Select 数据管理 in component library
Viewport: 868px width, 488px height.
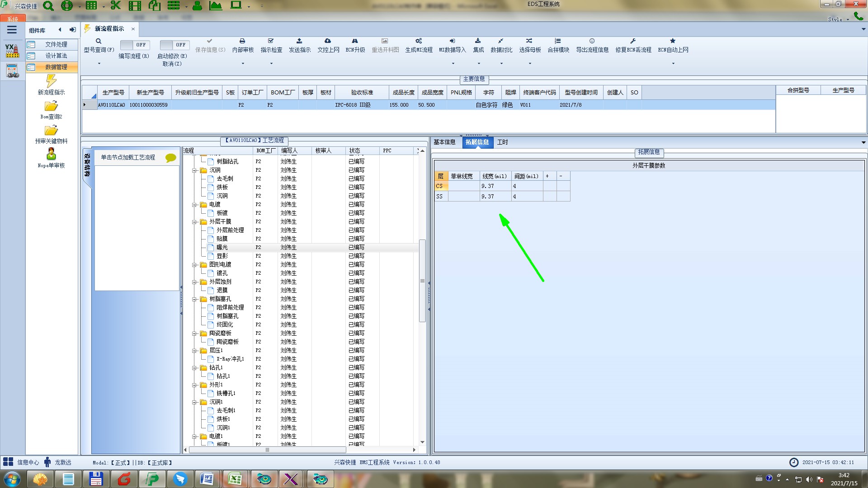[56, 67]
